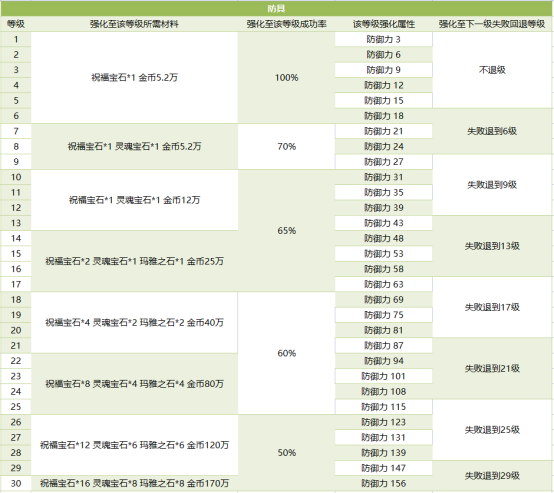
Task: Select the 失败退到9级 cell
Action: point(492,185)
